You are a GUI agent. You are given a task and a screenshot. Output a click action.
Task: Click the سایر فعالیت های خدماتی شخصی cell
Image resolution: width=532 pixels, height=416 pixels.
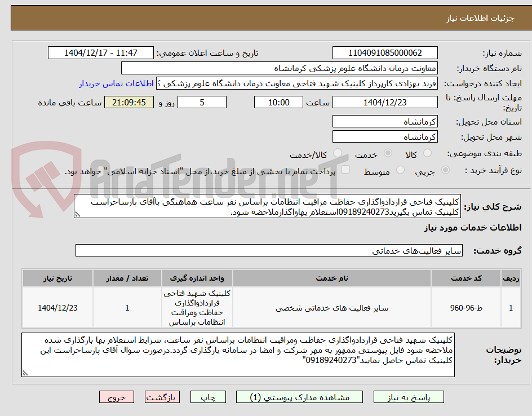[332, 308]
